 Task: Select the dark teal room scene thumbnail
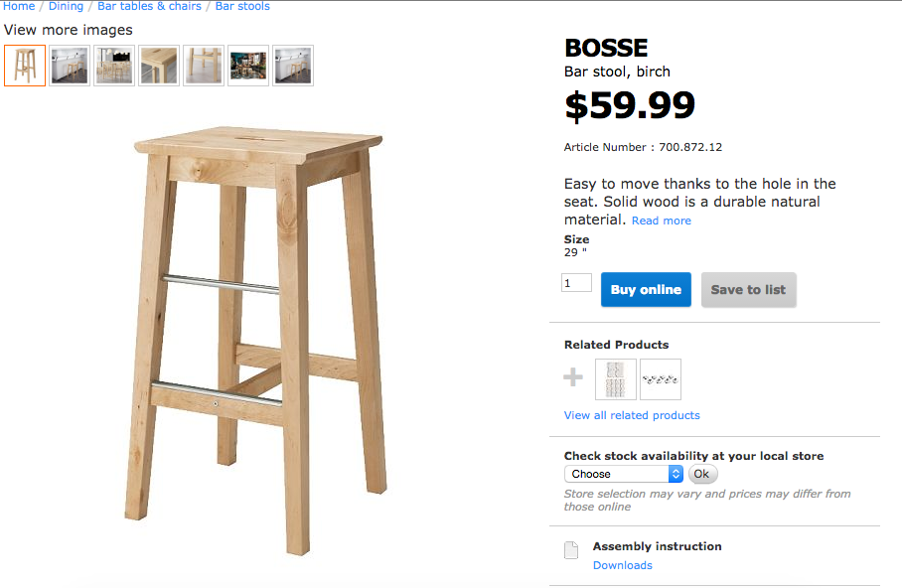click(248, 66)
